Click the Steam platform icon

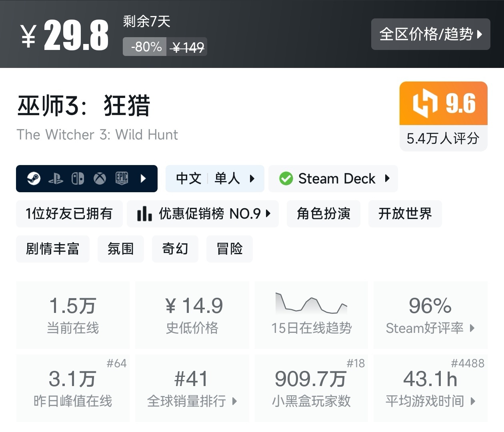[x=34, y=178]
